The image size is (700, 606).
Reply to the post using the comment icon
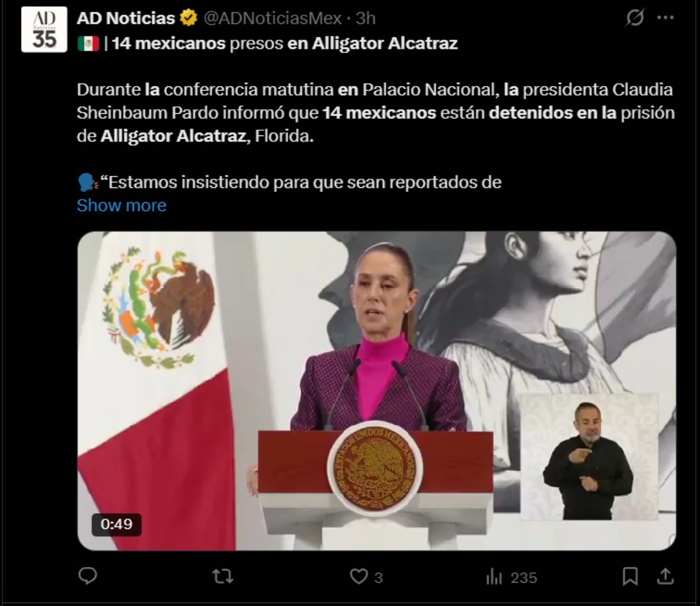coord(87,576)
